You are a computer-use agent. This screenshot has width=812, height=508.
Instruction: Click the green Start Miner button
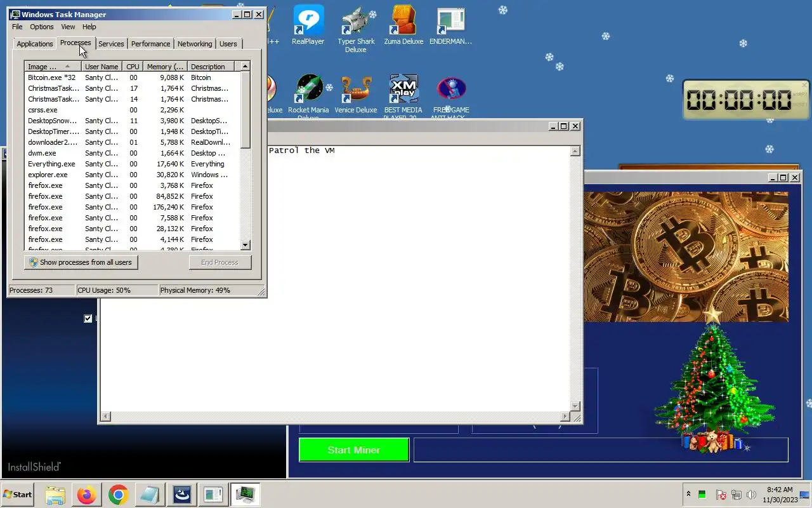[x=354, y=450]
